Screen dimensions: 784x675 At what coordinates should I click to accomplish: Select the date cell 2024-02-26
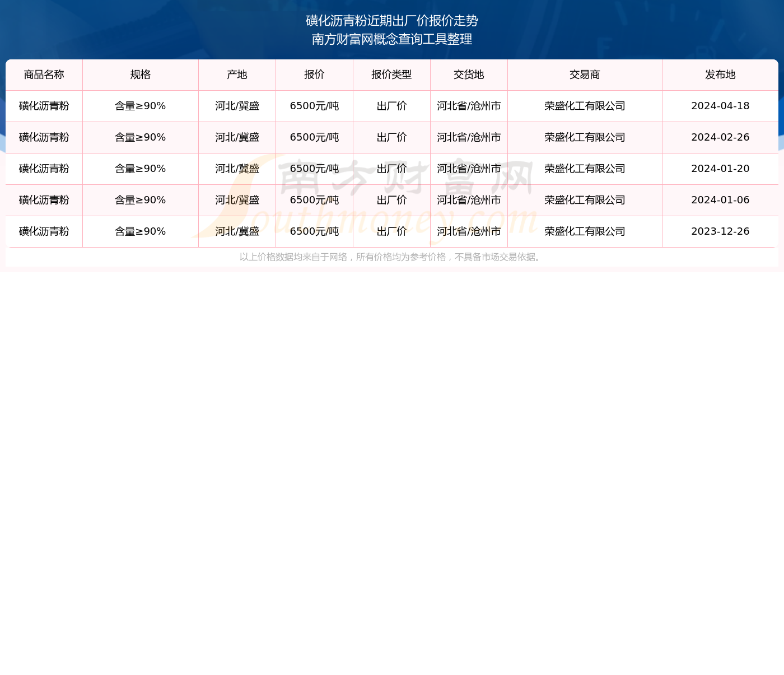pyautogui.click(x=720, y=137)
